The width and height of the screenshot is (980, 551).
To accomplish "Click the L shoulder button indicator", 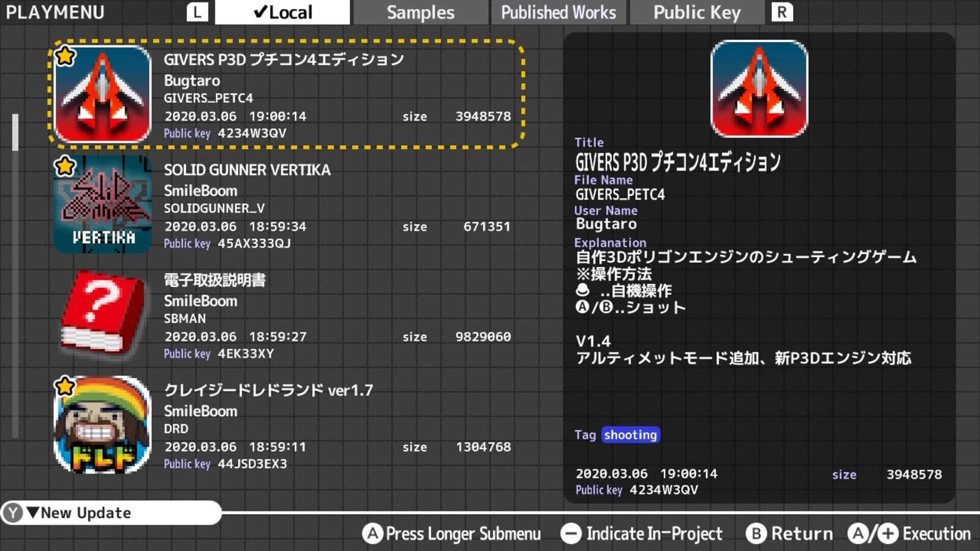I will click(x=197, y=11).
